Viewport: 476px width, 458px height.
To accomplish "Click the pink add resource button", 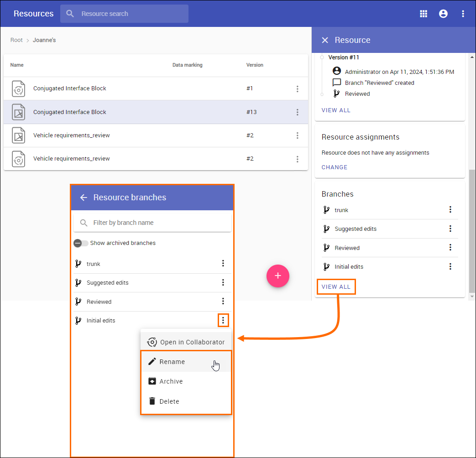I will [278, 276].
